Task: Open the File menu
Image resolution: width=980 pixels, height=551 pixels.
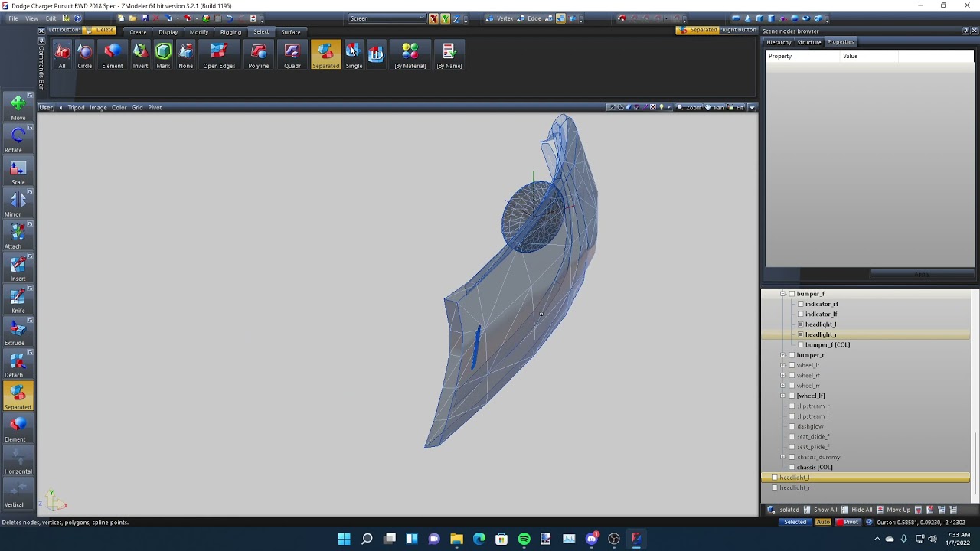Action: click(x=13, y=18)
